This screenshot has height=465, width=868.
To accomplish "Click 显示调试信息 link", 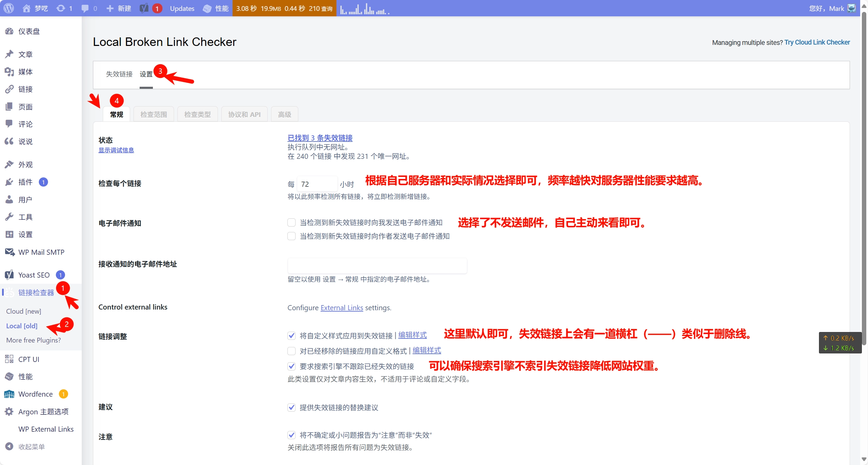I will click(116, 150).
